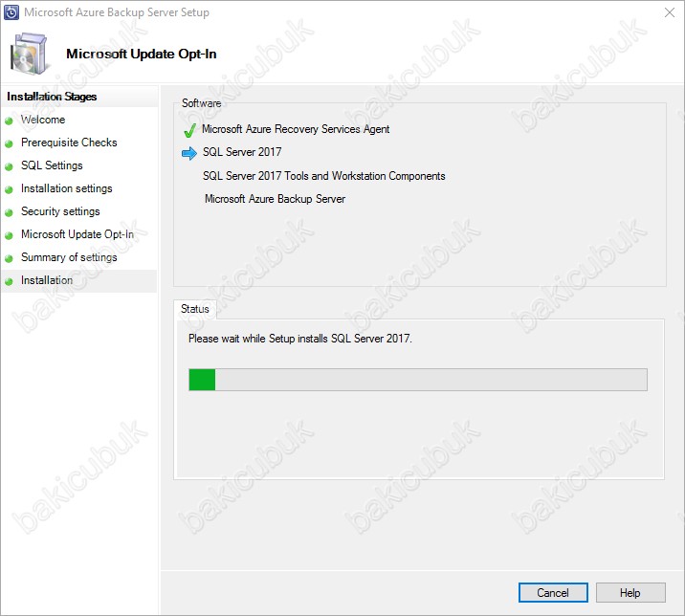Viewport: 685px width, 616px height.
Task: Click the setup disc icon in header
Action: tap(29, 54)
